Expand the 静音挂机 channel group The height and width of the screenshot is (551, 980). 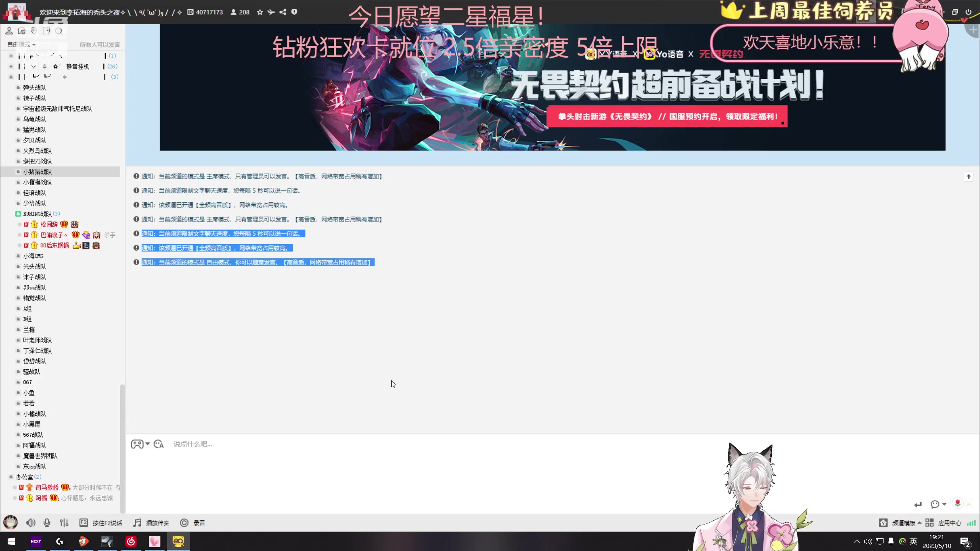pyautogui.click(x=11, y=66)
